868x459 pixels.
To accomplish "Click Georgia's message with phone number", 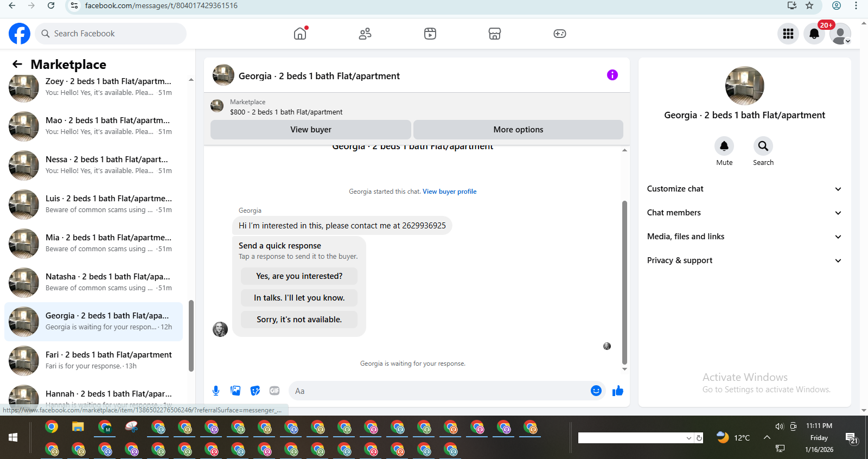I will [342, 226].
